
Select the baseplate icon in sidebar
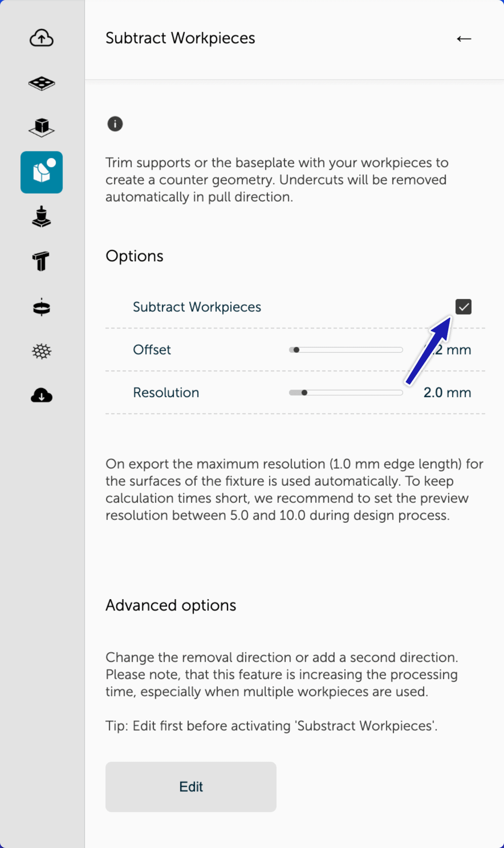click(x=41, y=83)
